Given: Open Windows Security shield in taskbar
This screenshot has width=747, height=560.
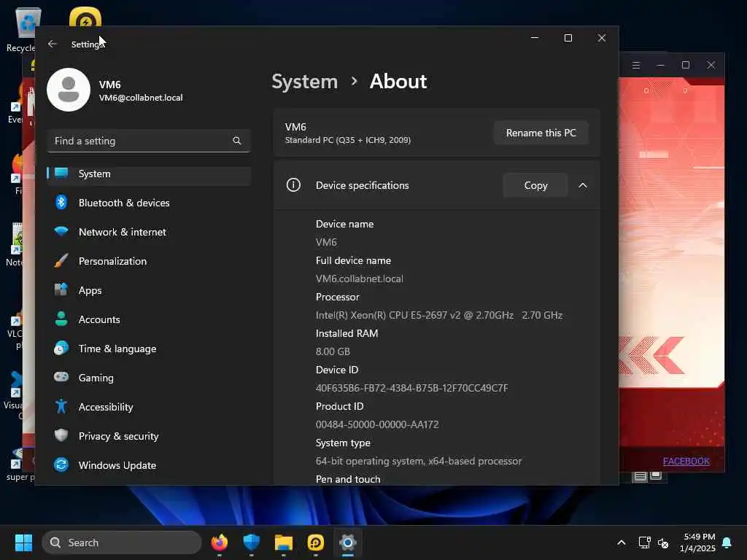Looking at the screenshot, I should 251,542.
